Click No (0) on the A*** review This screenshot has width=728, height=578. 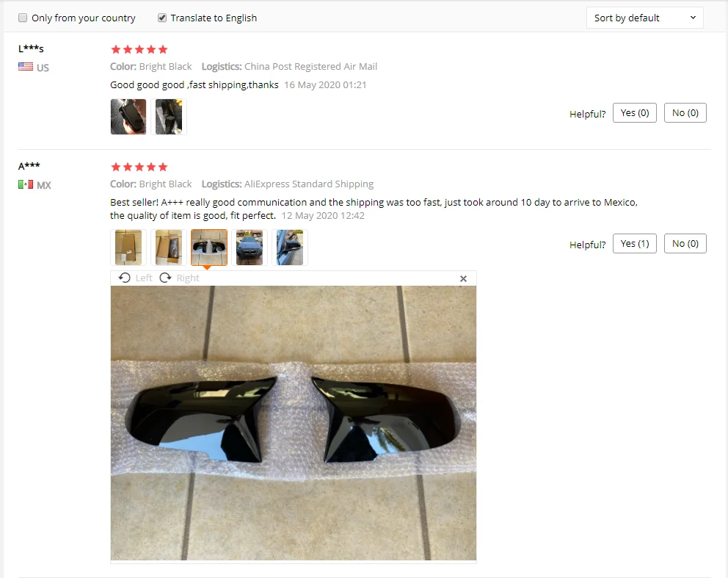[685, 244]
